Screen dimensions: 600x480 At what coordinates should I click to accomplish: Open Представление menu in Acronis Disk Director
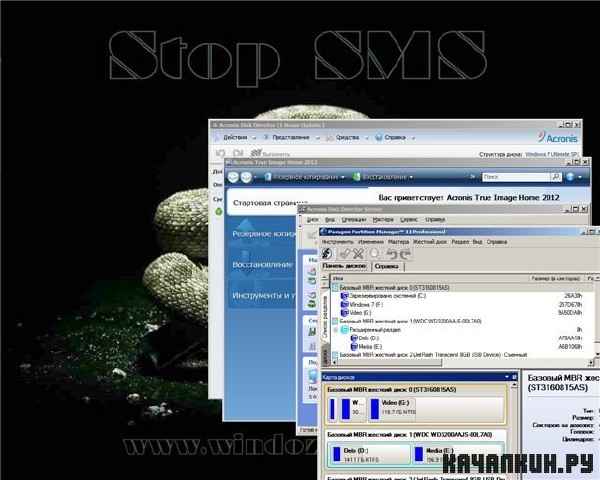[x=290, y=137]
